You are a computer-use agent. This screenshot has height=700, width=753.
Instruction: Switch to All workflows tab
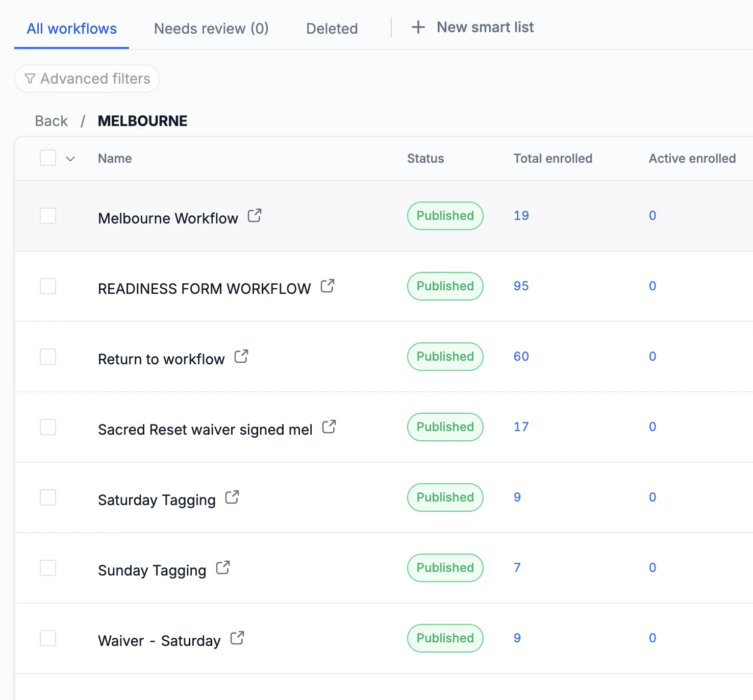[x=71, y=29]
